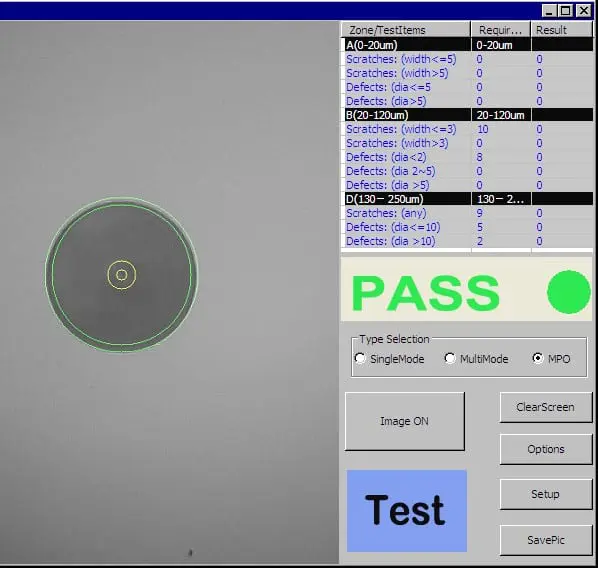Click the green PASS status indicator circle
The height and width of the screenshot is (568, 598).
point(569,292)
